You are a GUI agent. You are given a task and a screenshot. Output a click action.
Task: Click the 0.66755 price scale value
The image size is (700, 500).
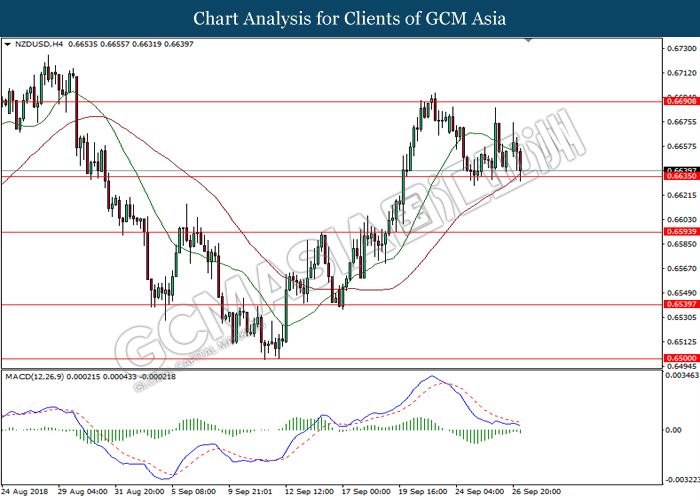point(681,122)
